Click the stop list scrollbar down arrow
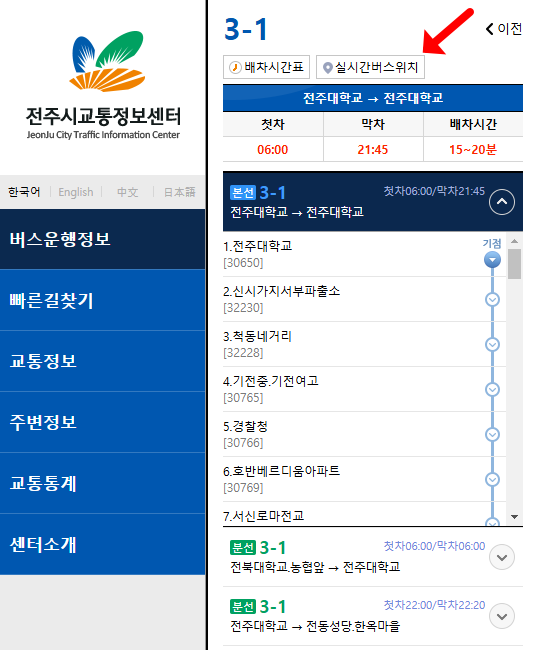 pos(514,517)
